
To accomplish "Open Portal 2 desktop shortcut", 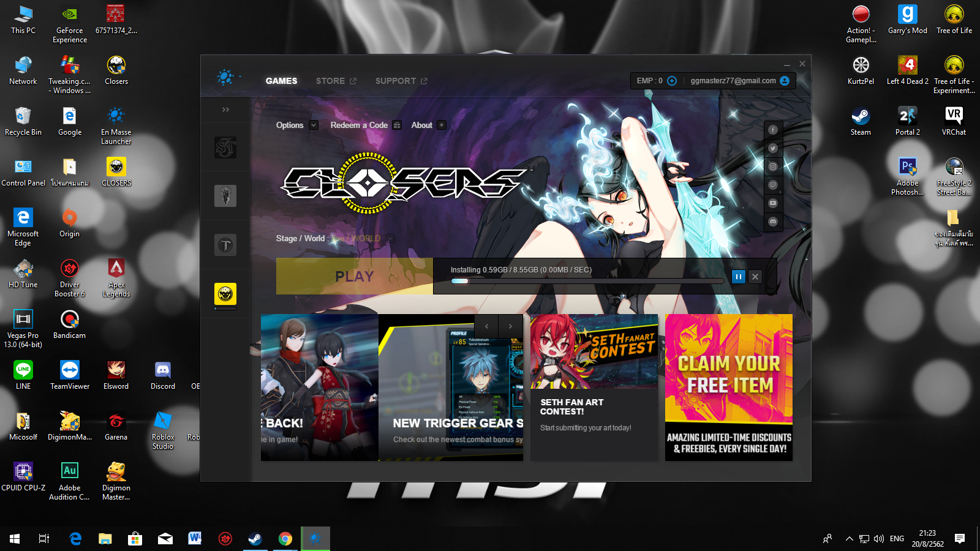I will (908, 121).
